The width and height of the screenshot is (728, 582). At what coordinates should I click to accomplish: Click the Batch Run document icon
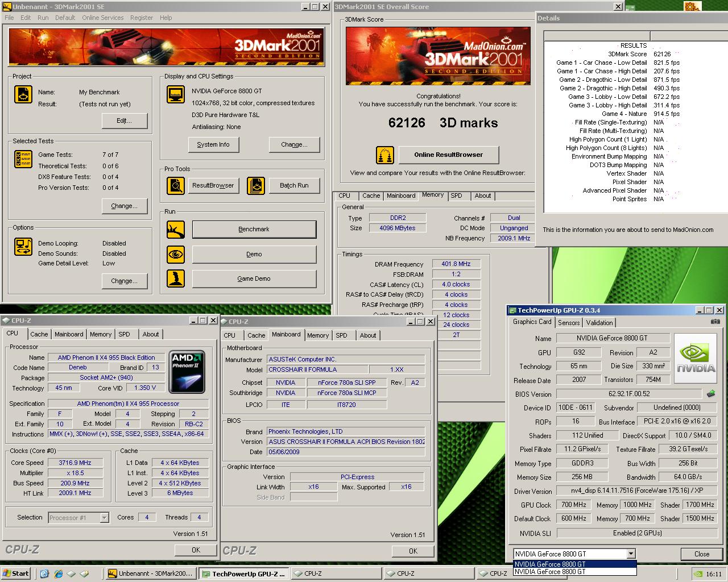[256, 185]
